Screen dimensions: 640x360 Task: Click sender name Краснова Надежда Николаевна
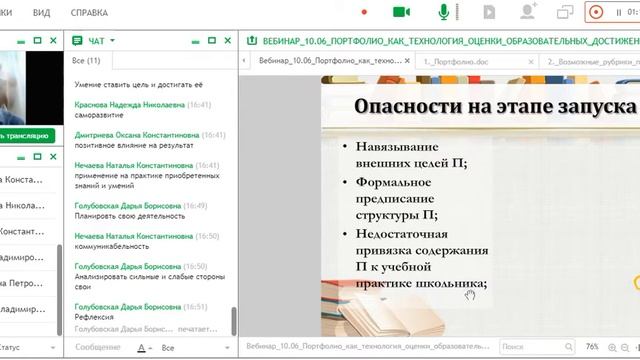pos(129,105)
